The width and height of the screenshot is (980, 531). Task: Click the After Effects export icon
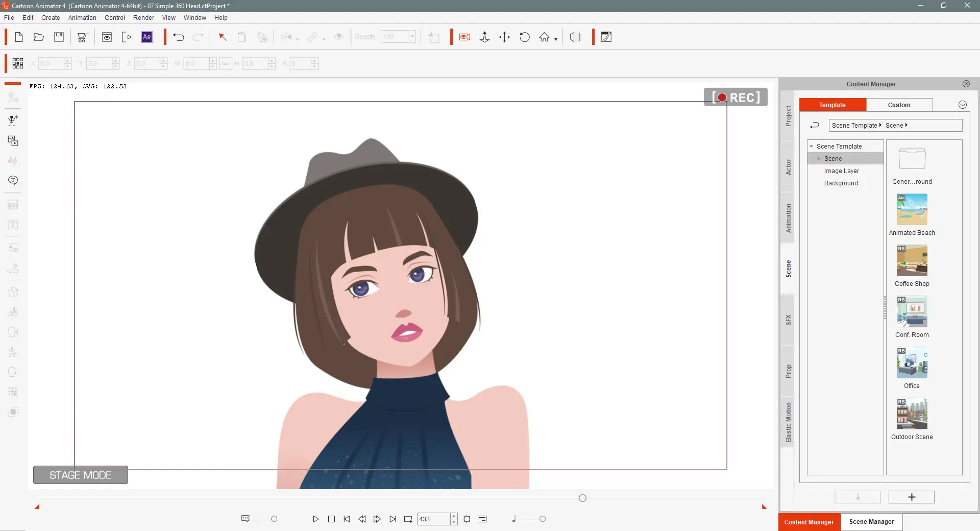click(146, 37)
